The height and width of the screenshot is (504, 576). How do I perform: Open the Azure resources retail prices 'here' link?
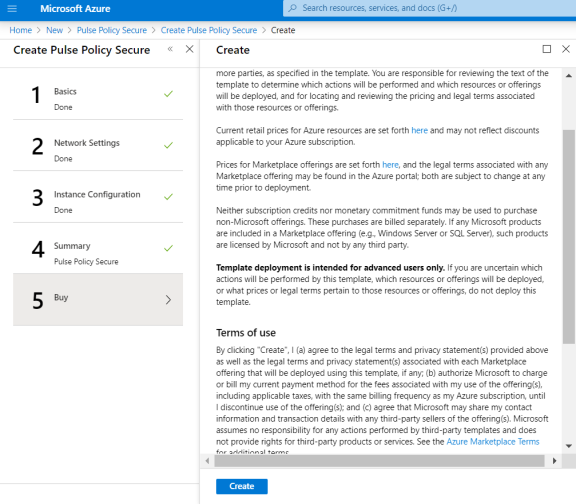pos(419,130)
